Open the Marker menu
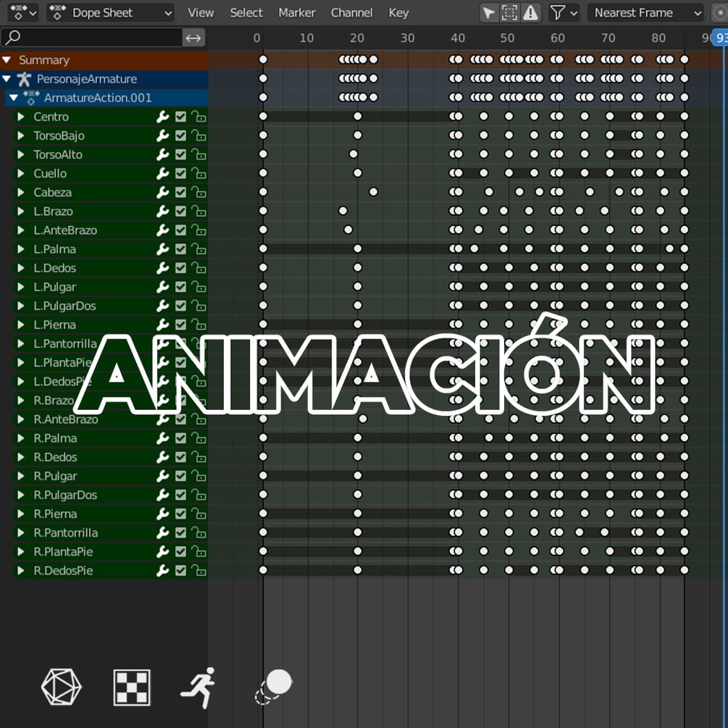 tap(297, 13)
